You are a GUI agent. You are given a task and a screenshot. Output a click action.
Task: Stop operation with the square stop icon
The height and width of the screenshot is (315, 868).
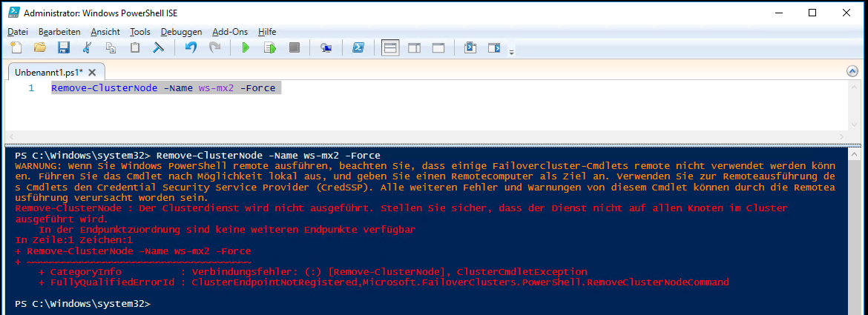pos(294,47)
